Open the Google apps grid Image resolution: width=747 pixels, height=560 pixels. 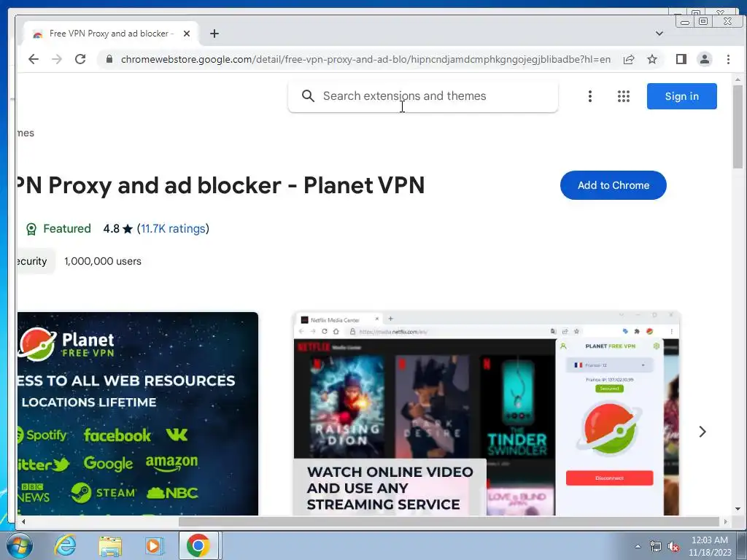(x=624, y=96)
